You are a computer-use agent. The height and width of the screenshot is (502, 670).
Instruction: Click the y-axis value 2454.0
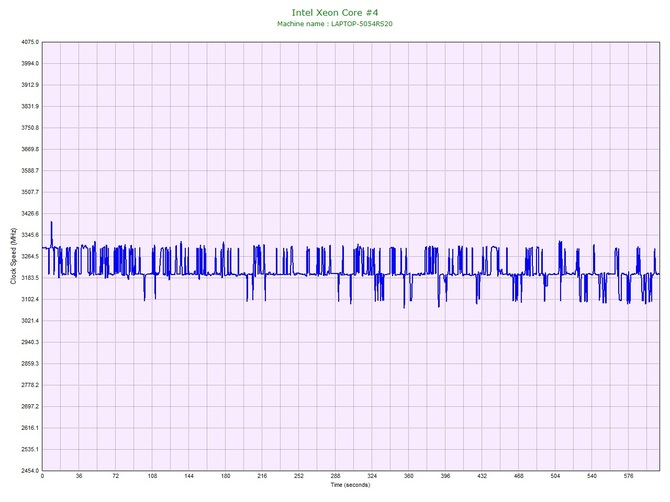pos(30,470)
